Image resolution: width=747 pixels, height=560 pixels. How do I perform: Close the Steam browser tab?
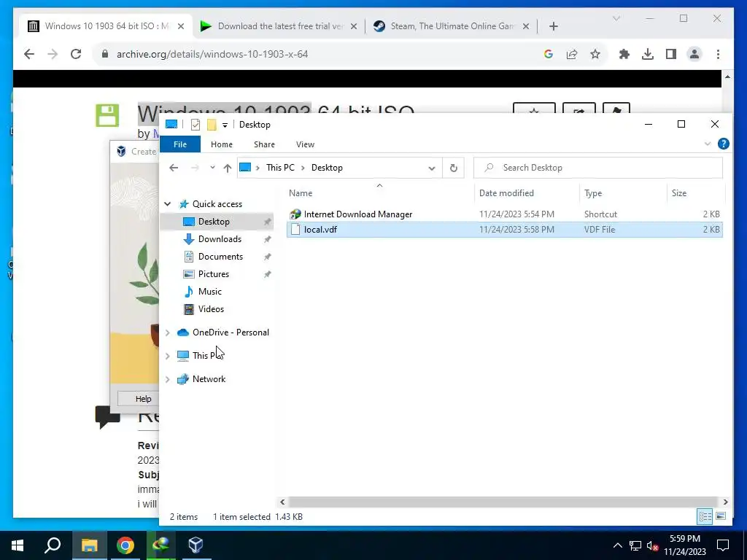click(x=525, y=26)
